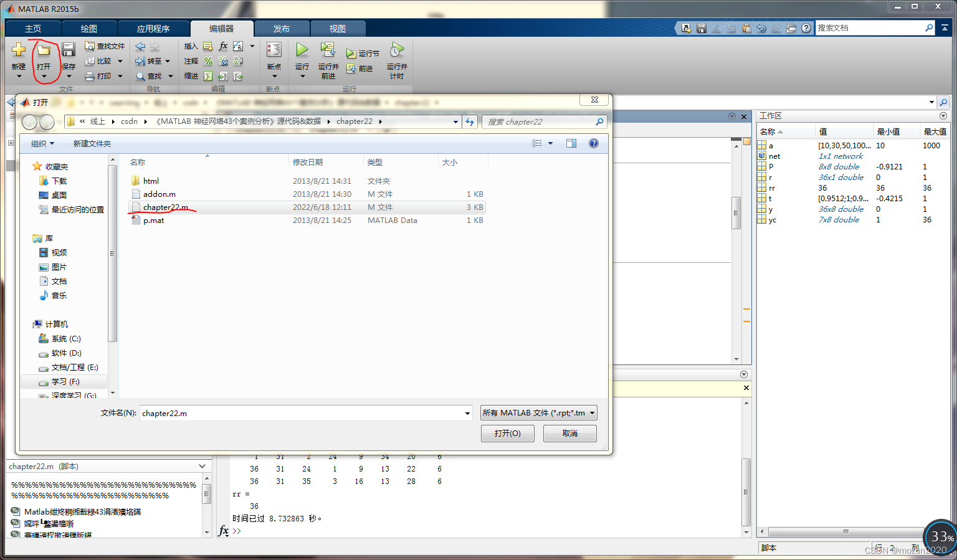Click the search documentation field
Screen dimensions: 957x560
pos(870,28)
